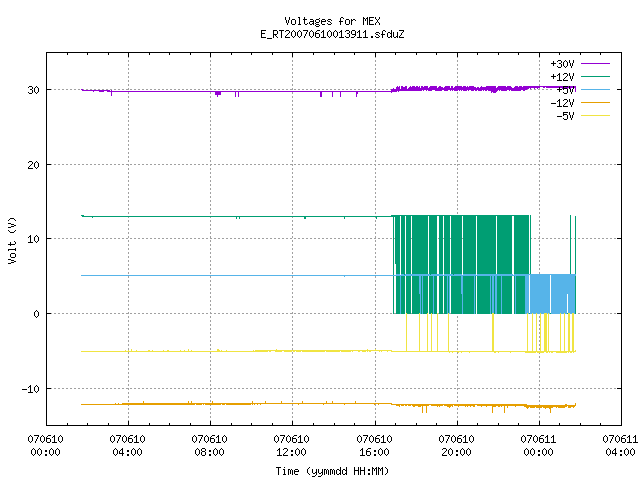Screen dimensions: 640x480
Task: Click the flat blue +5V trace line
Action: (237, 276)
